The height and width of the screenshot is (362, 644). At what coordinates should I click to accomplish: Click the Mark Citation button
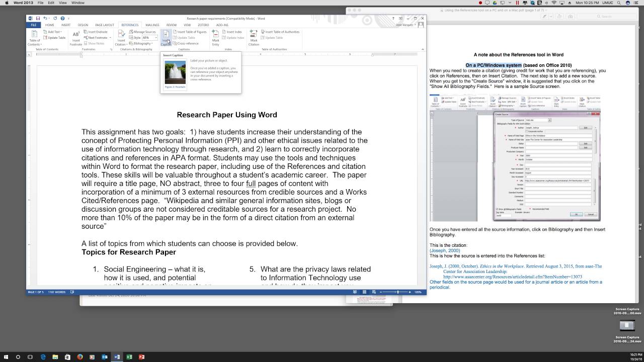coord(254,38)
